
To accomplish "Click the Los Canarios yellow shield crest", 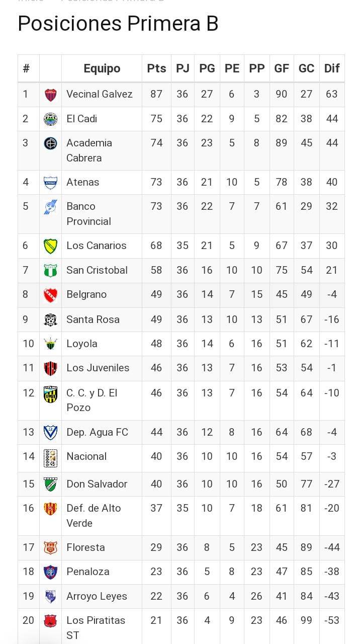I will point(50,246).
